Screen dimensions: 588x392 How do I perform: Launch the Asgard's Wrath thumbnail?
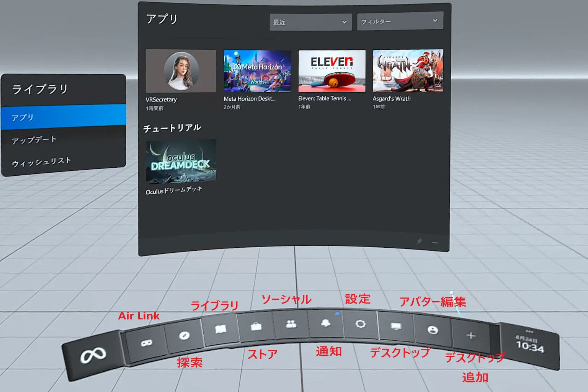tap(408, 70)
